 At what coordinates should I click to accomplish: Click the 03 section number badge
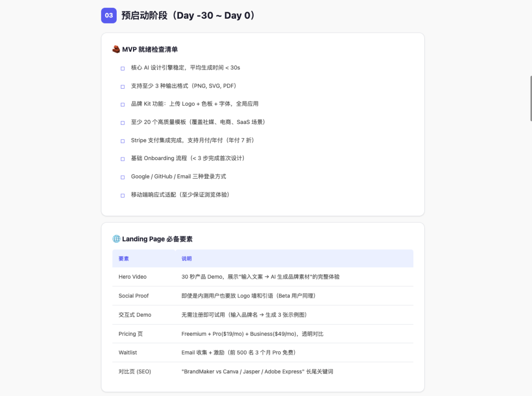[x=108, y=15]
